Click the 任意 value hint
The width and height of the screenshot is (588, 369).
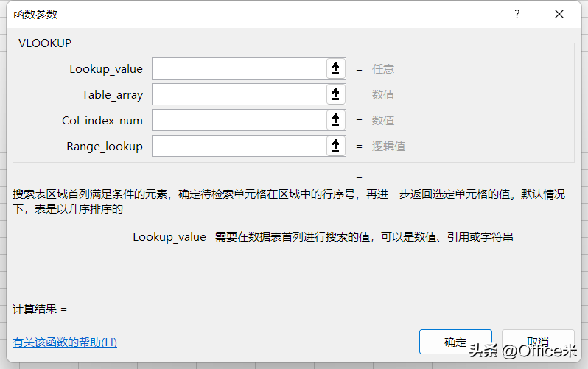(383, 69)
